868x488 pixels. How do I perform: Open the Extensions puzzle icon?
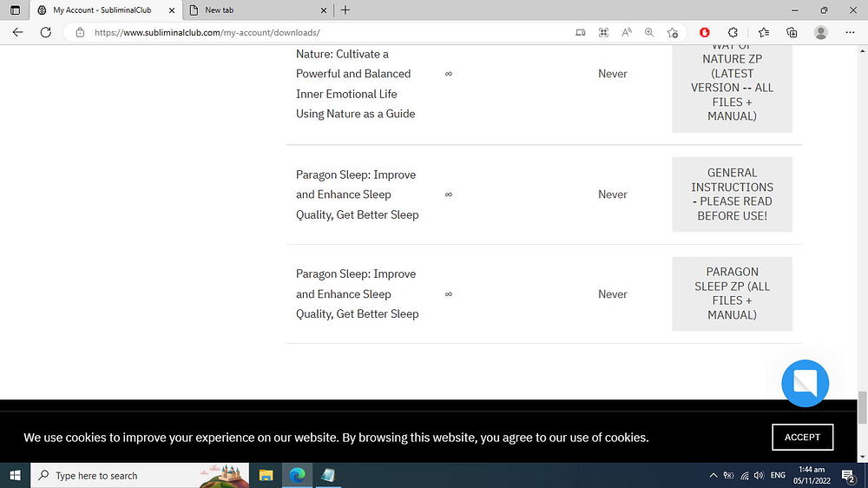(x=733, y=33)
